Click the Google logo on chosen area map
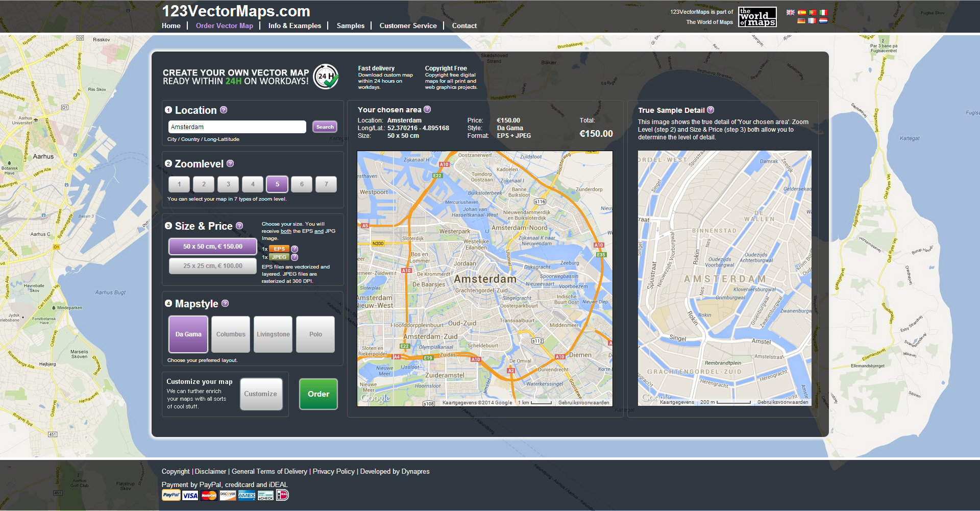980x511 pixels. point(376,398)
